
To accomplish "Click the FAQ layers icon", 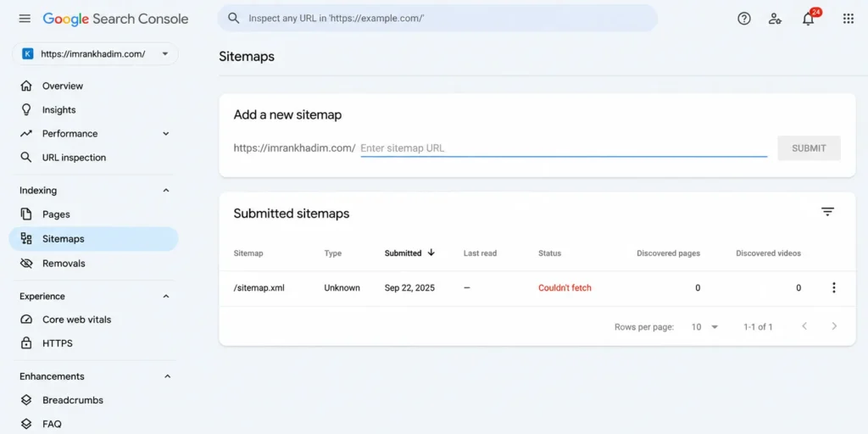I will coord(26,424).
